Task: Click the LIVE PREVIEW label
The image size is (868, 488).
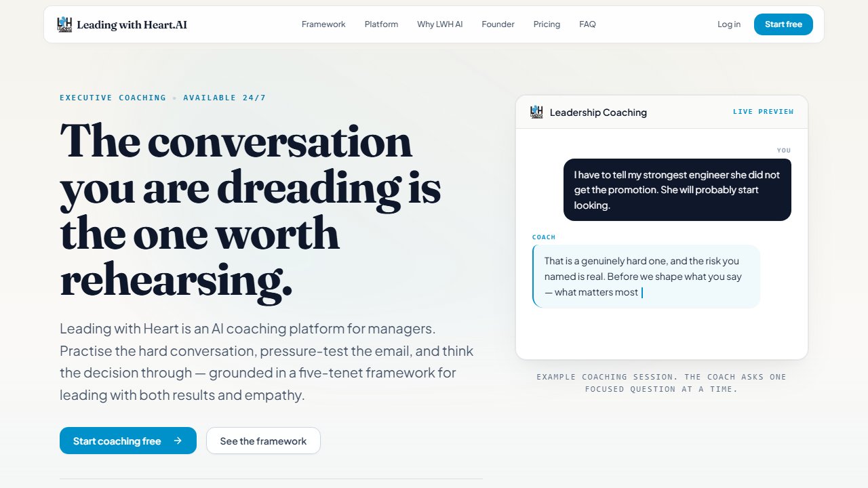Action: click(x=763, y=112)
